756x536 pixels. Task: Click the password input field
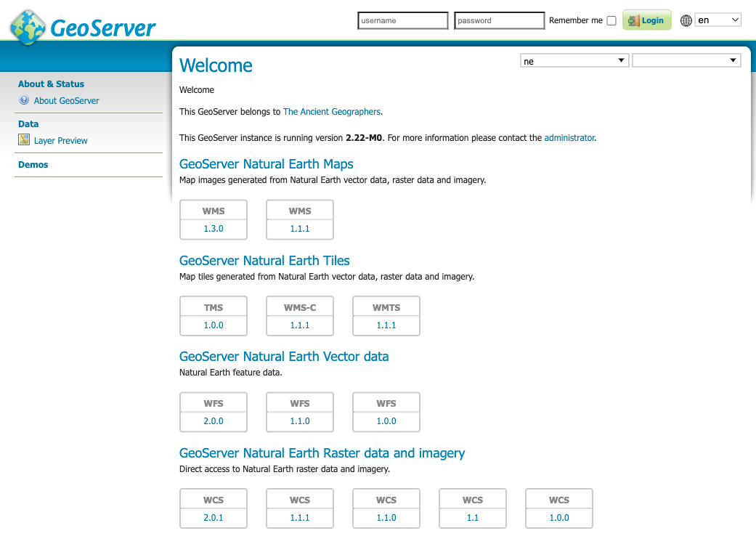click(x=499, y=21)
